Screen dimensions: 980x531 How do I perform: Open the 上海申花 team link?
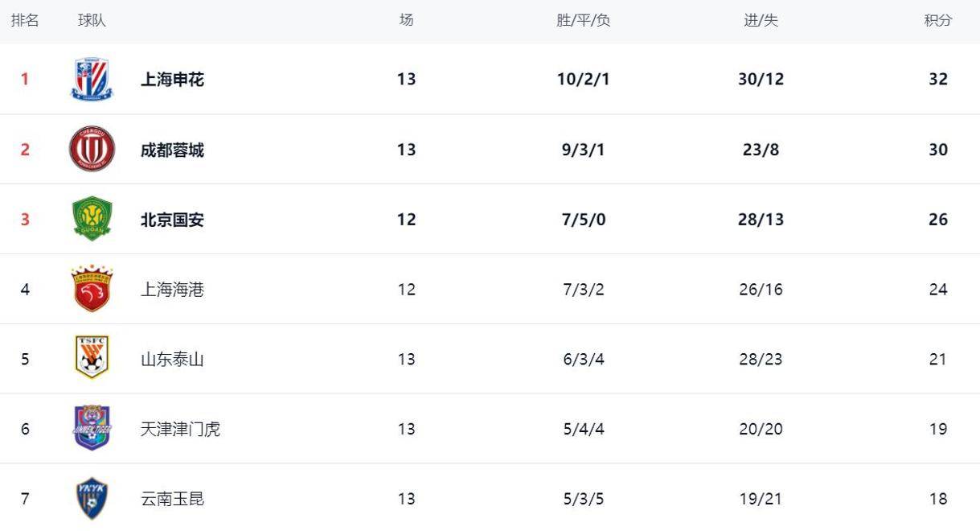(x=172, y=79)
